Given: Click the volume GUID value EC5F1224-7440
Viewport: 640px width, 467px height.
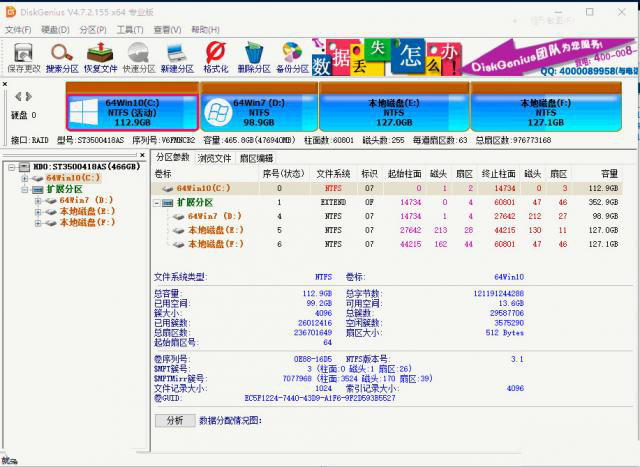Looking at the screenshot, I should click(320, 398).
